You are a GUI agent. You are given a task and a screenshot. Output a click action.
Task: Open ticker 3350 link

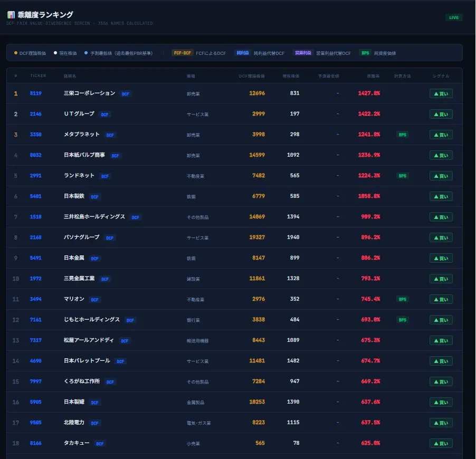(35, 134)
